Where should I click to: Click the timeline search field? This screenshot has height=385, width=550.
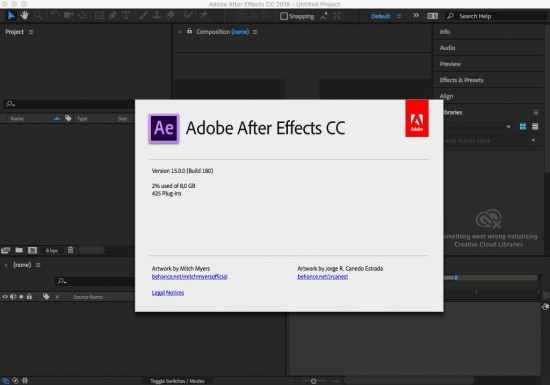95,282
